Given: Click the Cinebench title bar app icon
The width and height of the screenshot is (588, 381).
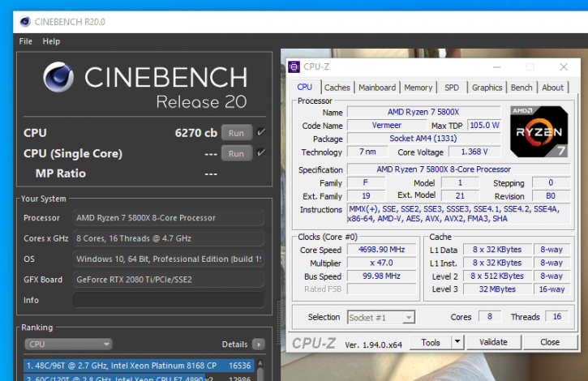Looking at the screenshot, I should pos(26,21).
